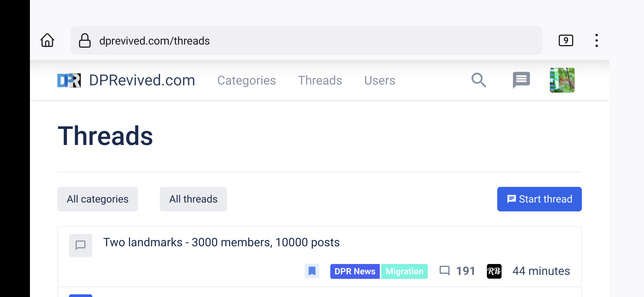
Task: Open the messages chat icon in header
Action: (x=521, y=80)
